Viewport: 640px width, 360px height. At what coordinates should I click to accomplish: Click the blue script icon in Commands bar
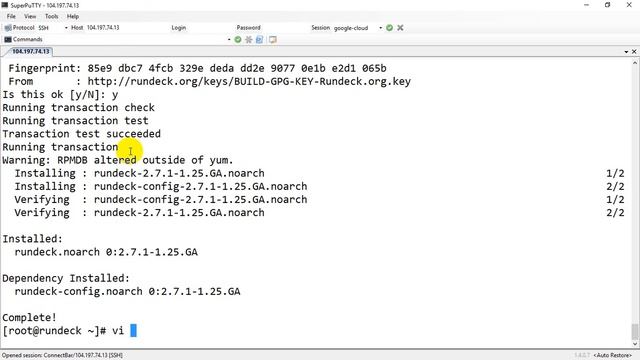pos(260,40)
